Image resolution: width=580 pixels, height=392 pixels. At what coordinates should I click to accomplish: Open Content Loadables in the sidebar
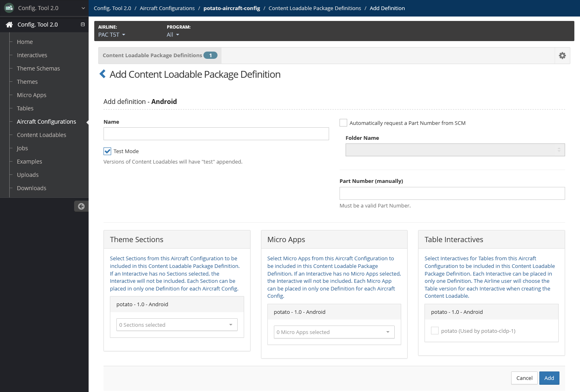[x=41, y=135]
